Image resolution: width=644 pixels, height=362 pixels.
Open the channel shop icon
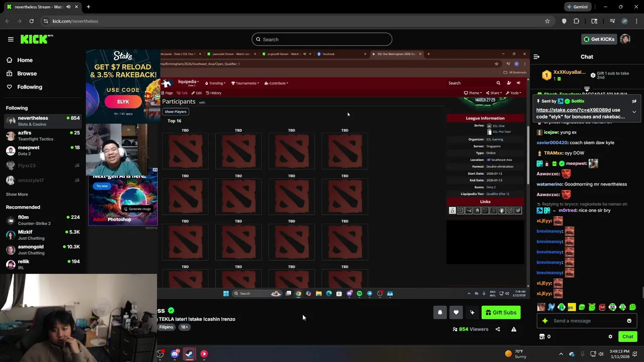tap(542, 337)
